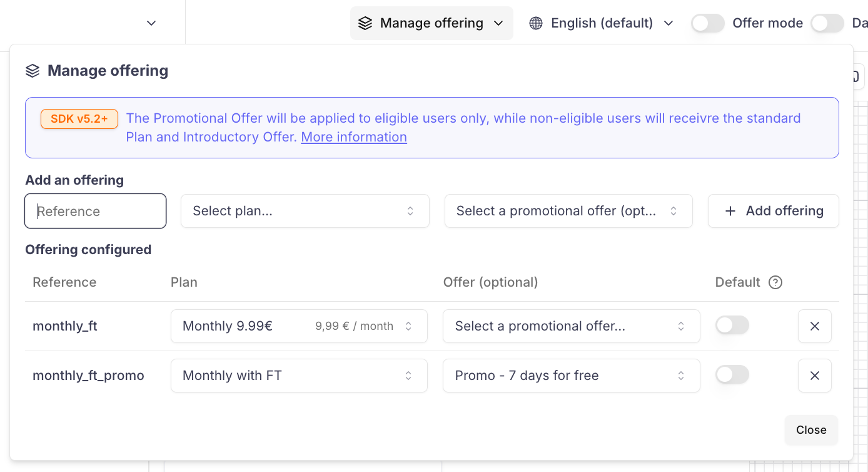Collapse the Manage offering menu button

pyautogui.click(x=431, y=23)
